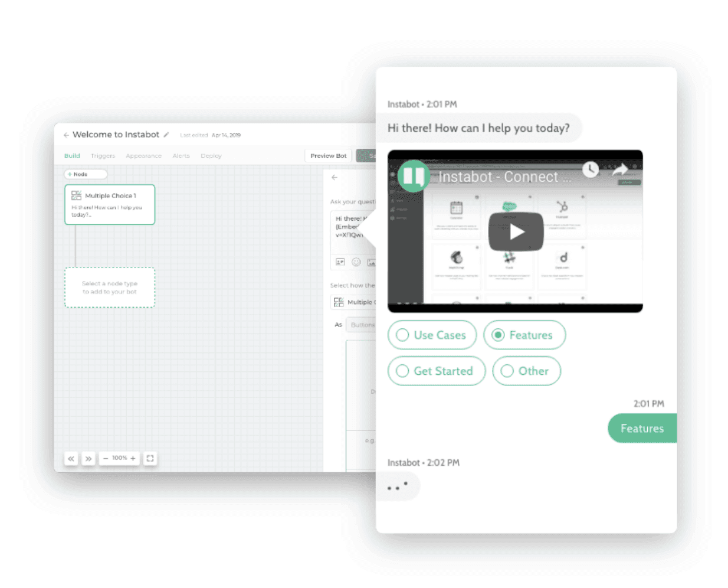Collapse canvas panel with double left chevron
Viewport: 728px width, 588px height.
tap(71, 458)
